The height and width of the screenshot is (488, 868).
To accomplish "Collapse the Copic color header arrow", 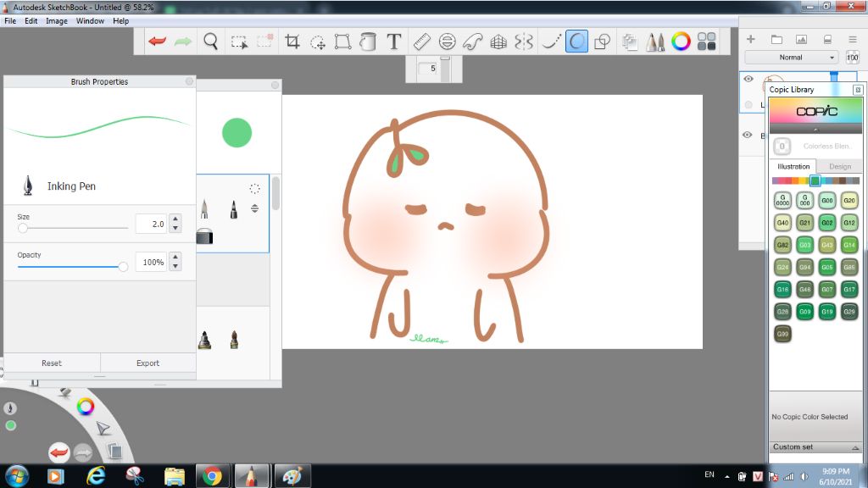I will tap(815, 130).
